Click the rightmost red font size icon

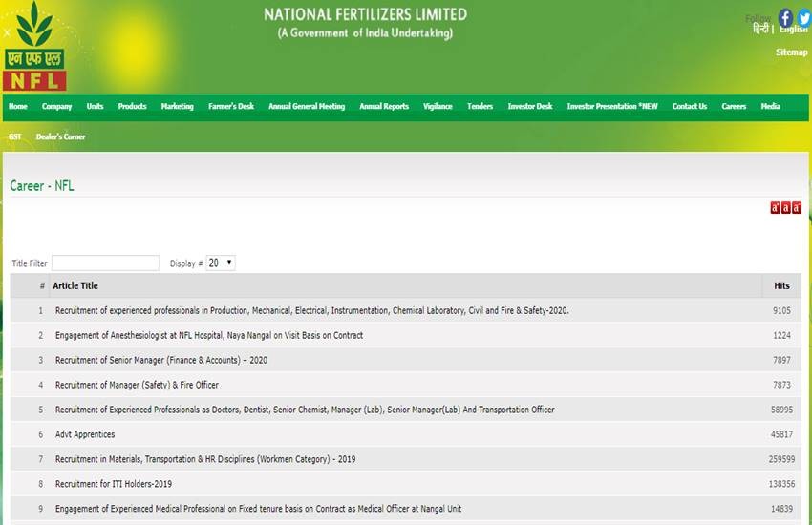click(797, 208)
